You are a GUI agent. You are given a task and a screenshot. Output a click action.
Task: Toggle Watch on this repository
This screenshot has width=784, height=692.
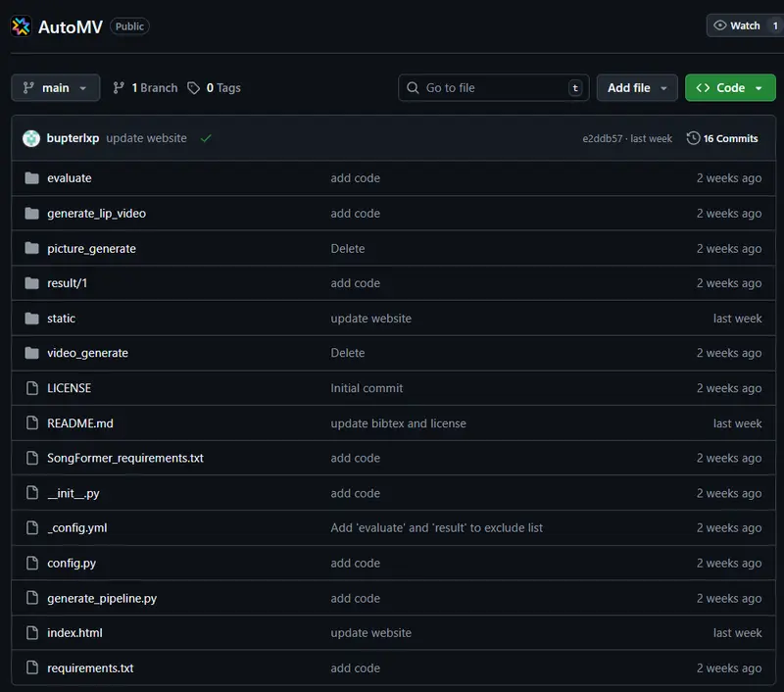pos(738,25)
